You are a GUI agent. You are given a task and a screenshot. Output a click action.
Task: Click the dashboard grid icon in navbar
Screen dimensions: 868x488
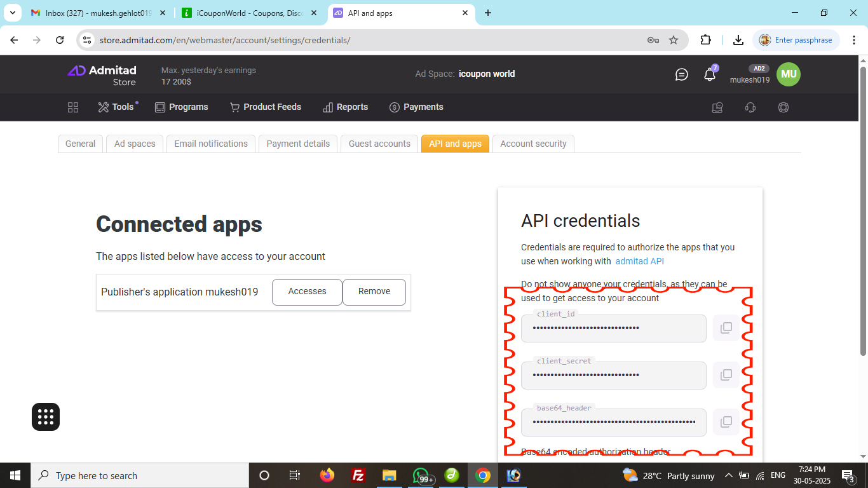(73, 107)
